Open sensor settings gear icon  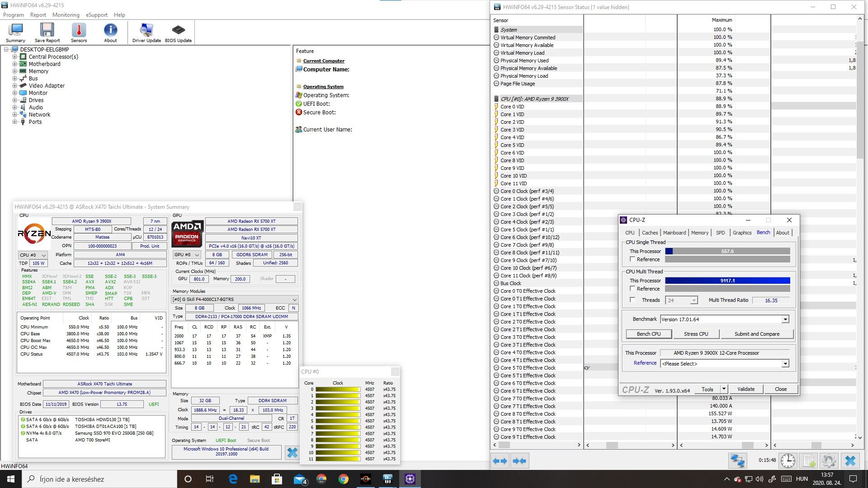[829, 461]
